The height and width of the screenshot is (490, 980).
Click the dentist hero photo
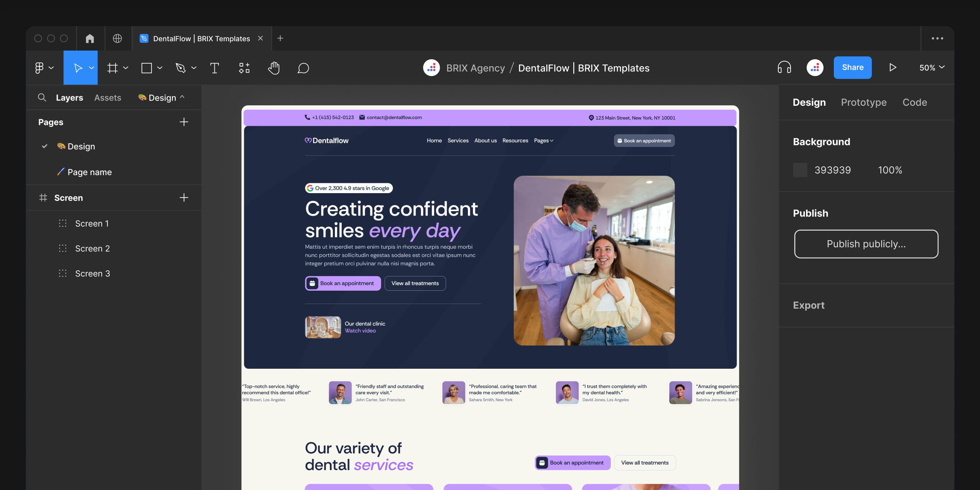tap(594, 261)
